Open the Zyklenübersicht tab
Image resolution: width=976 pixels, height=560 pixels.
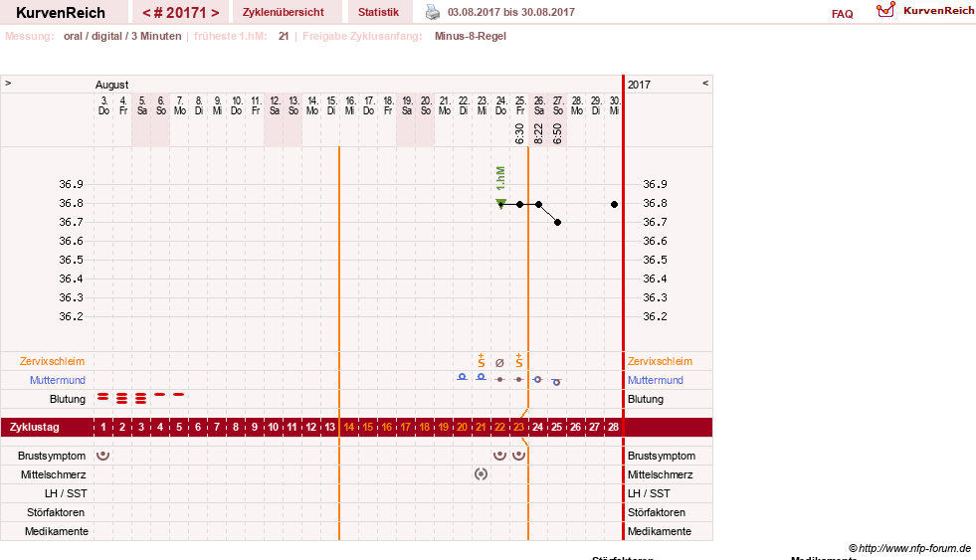(x=284, y=13)
